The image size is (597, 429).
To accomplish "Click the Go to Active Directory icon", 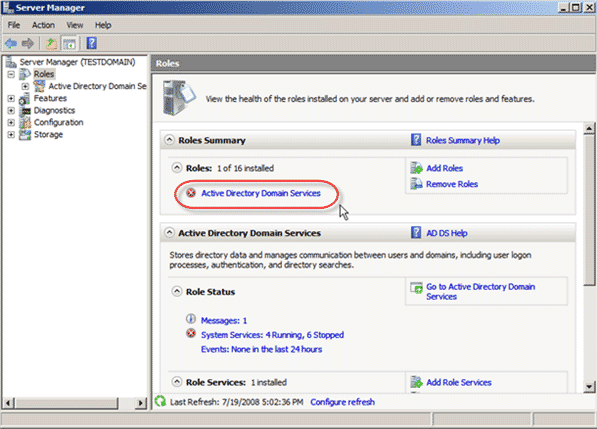I will pyautogui.click(x=417, y=288).
